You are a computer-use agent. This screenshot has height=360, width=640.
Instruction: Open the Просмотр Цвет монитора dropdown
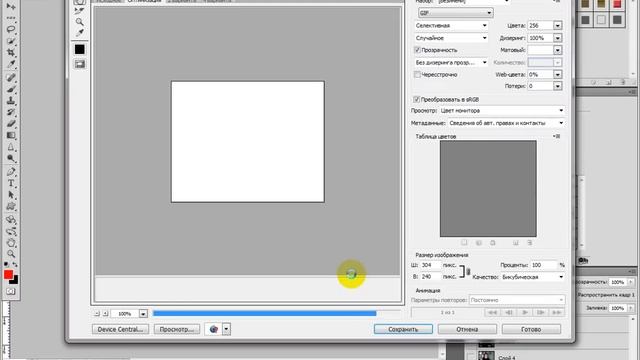(502, 111)
